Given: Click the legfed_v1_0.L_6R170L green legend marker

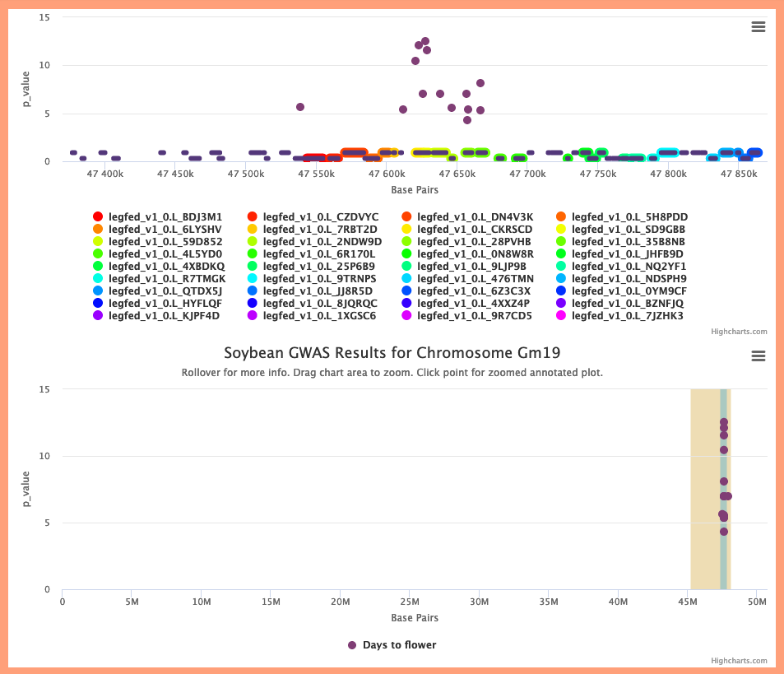Looking at the screenshot, I should (252, 254).
